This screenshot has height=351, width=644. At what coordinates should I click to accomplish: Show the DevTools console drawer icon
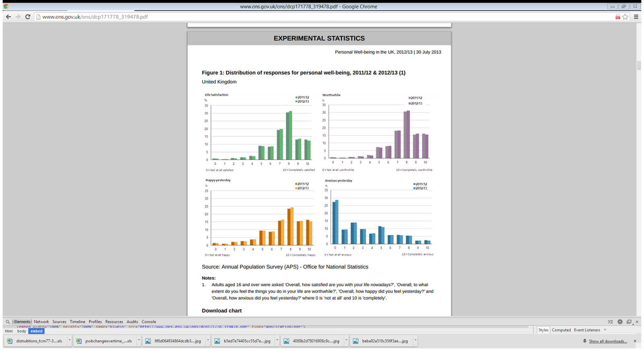[611, 322]
